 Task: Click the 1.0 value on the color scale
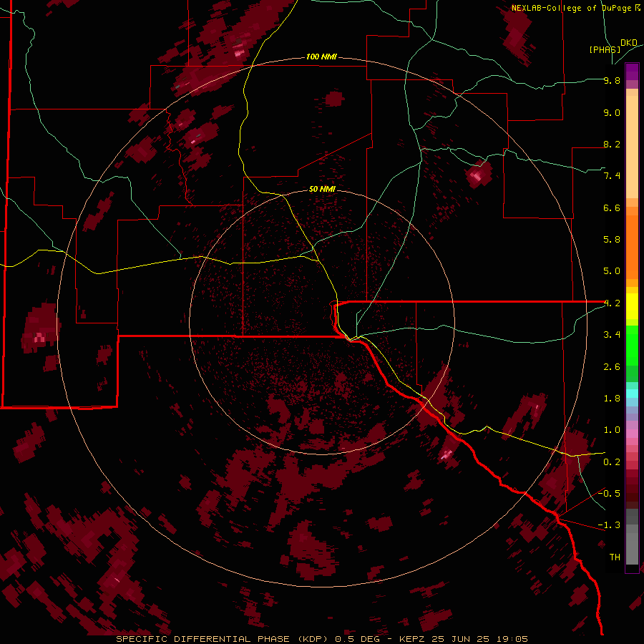612,430
